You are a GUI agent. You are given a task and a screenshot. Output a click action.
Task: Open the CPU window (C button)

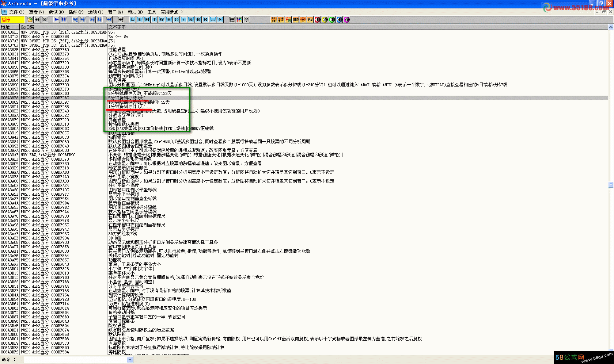176,20
